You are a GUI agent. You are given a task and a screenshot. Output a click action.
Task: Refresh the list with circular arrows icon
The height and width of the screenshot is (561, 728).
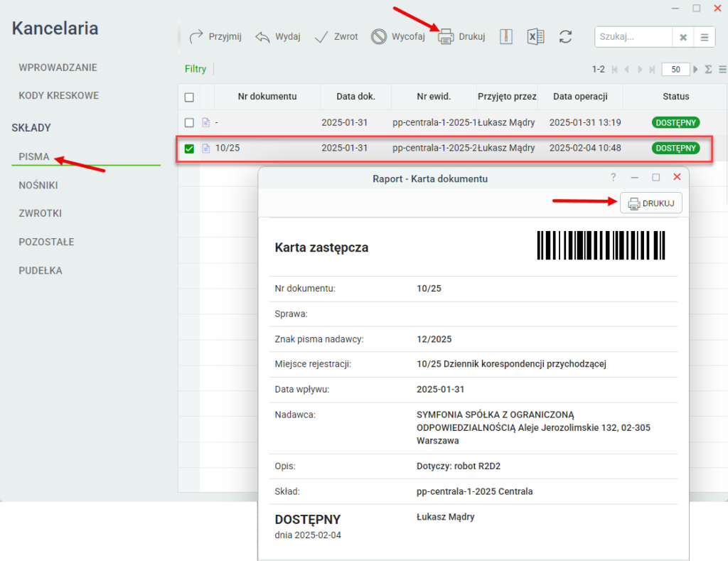click(x=565, y=37)
